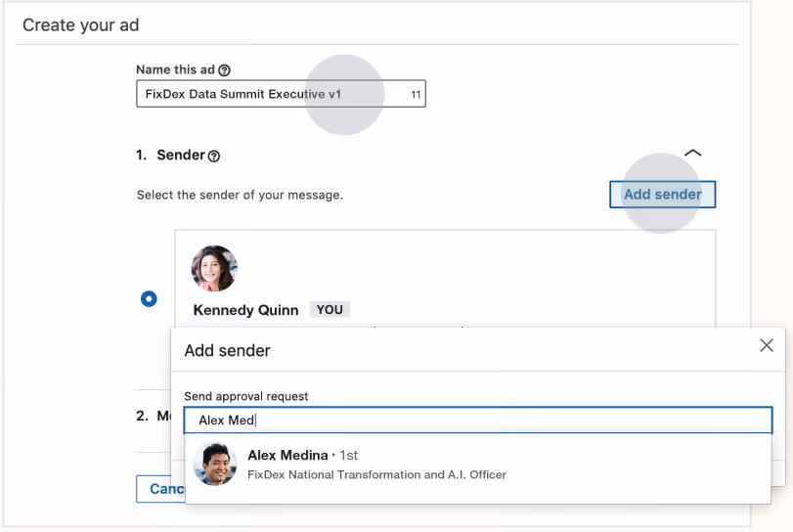The width and height of the screenshot is (793, 532).
Task: Click the Send approval request label
Action: [x=245, y=396]
